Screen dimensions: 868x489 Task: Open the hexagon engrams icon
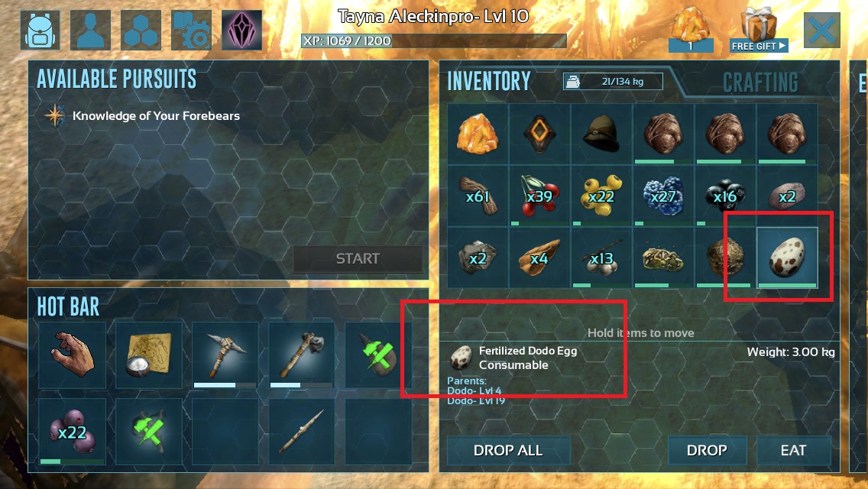click(141, 30)
